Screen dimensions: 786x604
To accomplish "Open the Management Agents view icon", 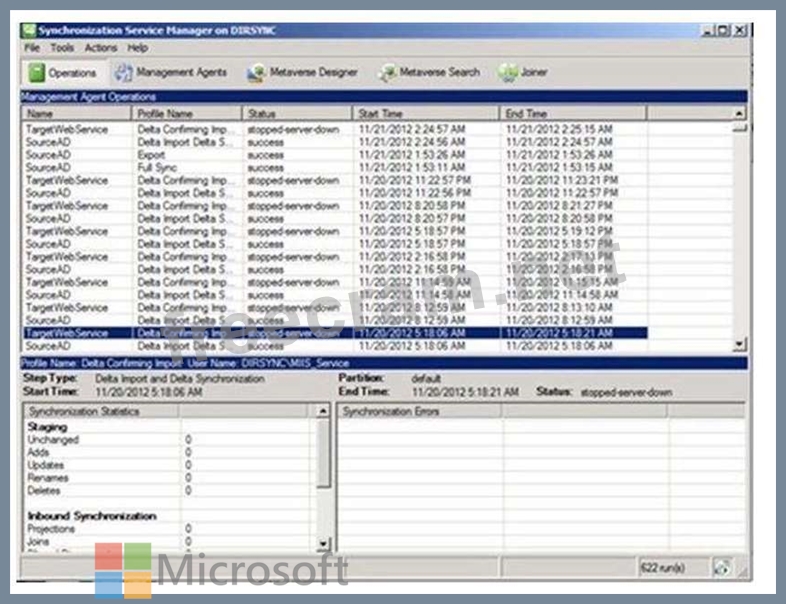I will click(x=124, y=73).
